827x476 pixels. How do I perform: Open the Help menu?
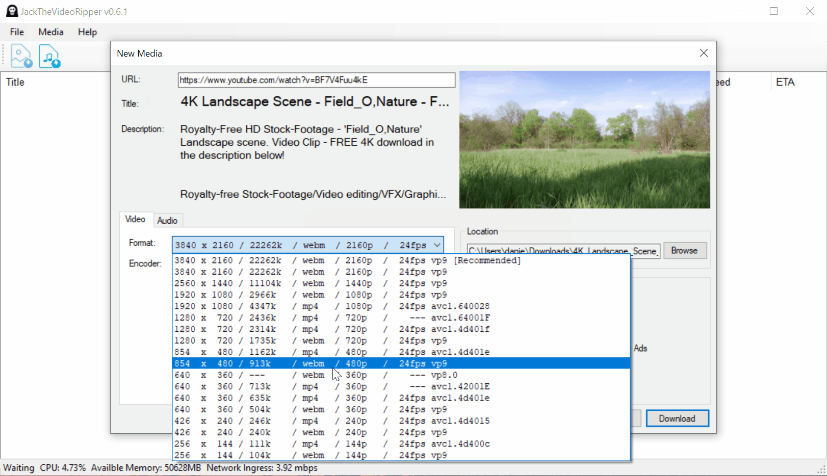[x=88, y=32]
